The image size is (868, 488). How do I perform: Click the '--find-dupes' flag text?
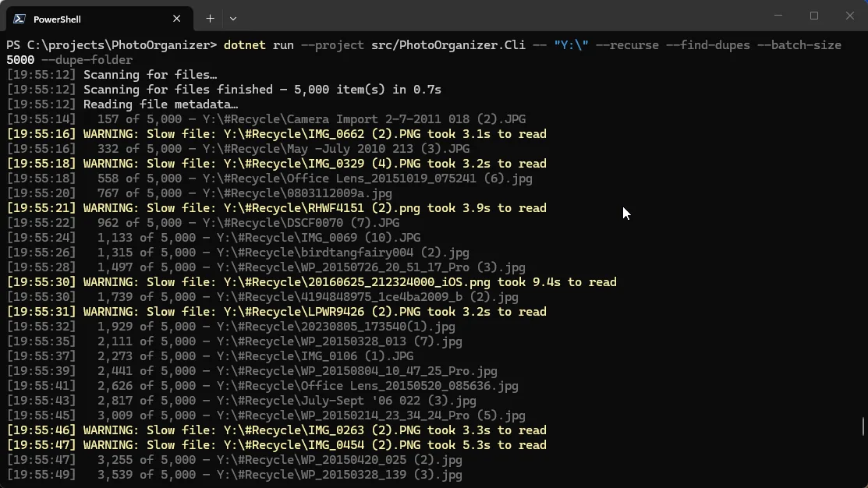(707, 44)
